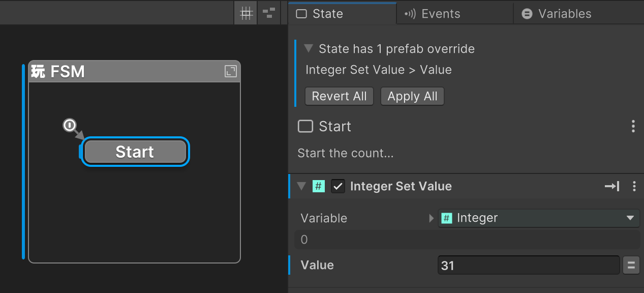Click the Variables tab equals icon
644x293 pixels.
point(528,14)
